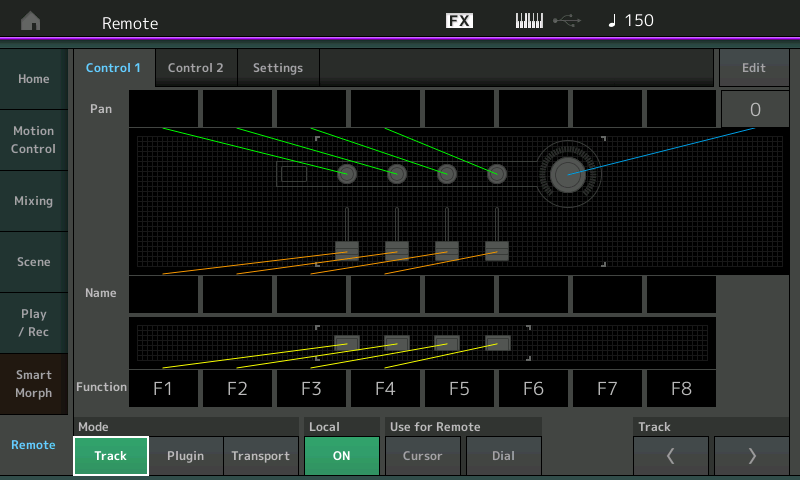Switch to the Control 2 tab
The image size is (800, 480).
(x=195, y=68)
